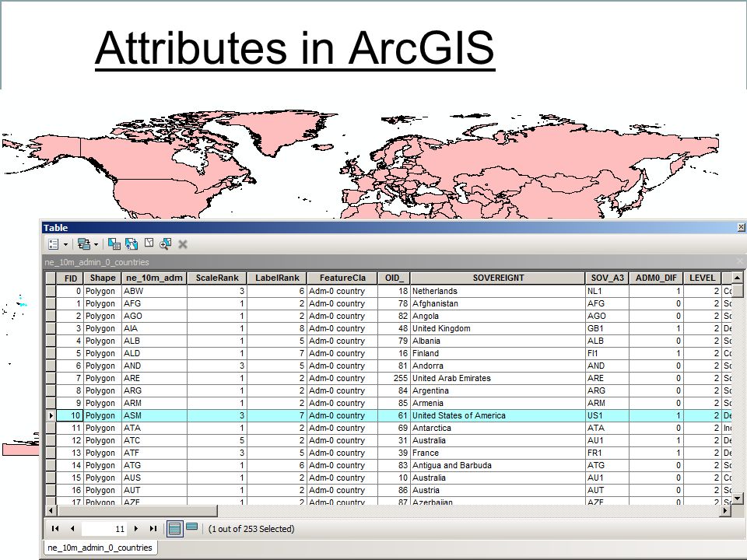
Task: Click the Clear Selection icon
Action: pos(149,243)
